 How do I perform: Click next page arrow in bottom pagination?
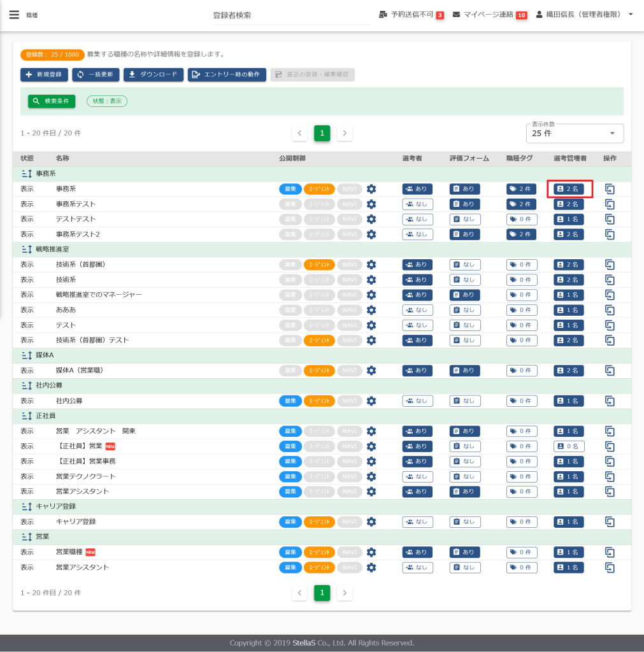coord(345,593)
